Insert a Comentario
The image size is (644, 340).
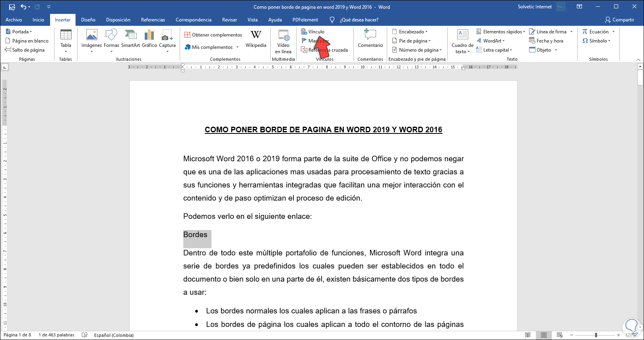pos(370,39)
